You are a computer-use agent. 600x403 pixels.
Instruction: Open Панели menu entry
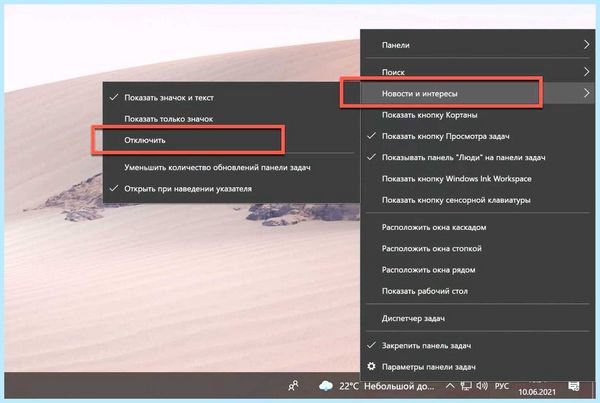(x=478, y=45)
